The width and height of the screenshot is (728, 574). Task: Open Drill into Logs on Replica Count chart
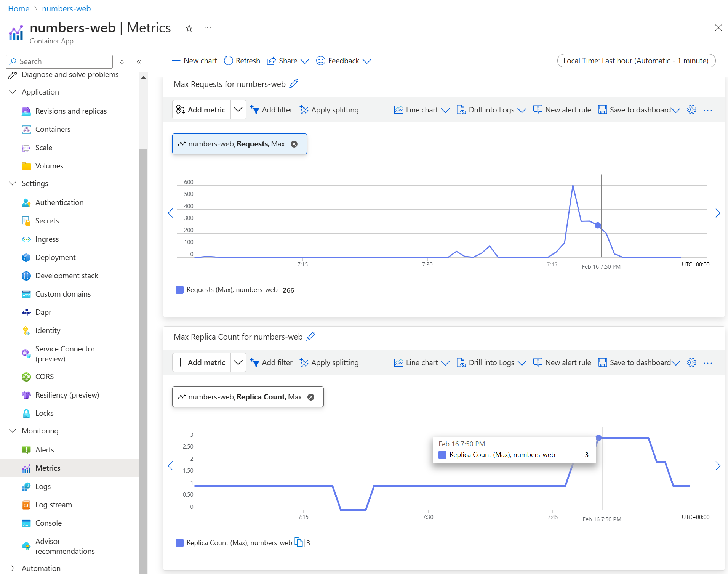click(491, 362)
